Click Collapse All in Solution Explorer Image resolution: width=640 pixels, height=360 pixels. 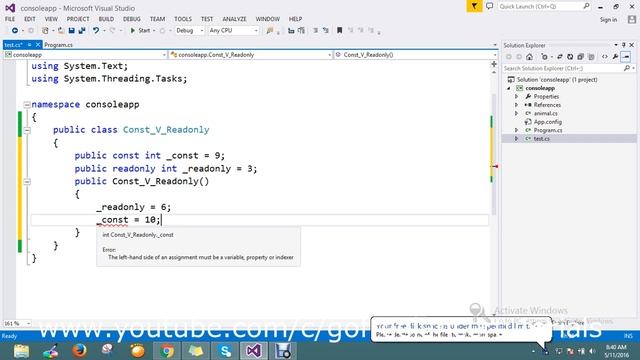(580, 57)
